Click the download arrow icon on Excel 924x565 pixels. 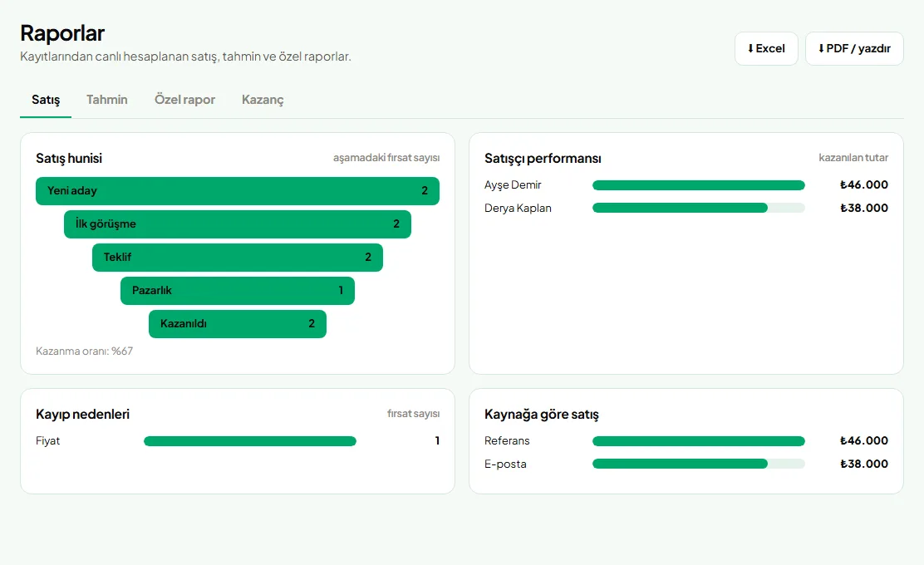click(x=750, y=48)
